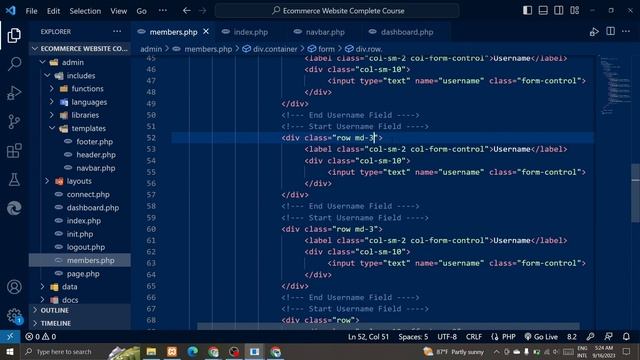Viewport: 640px width, 360px height.
Task: Change indentation Spaces: 5
Action: (x=413, y=337)
